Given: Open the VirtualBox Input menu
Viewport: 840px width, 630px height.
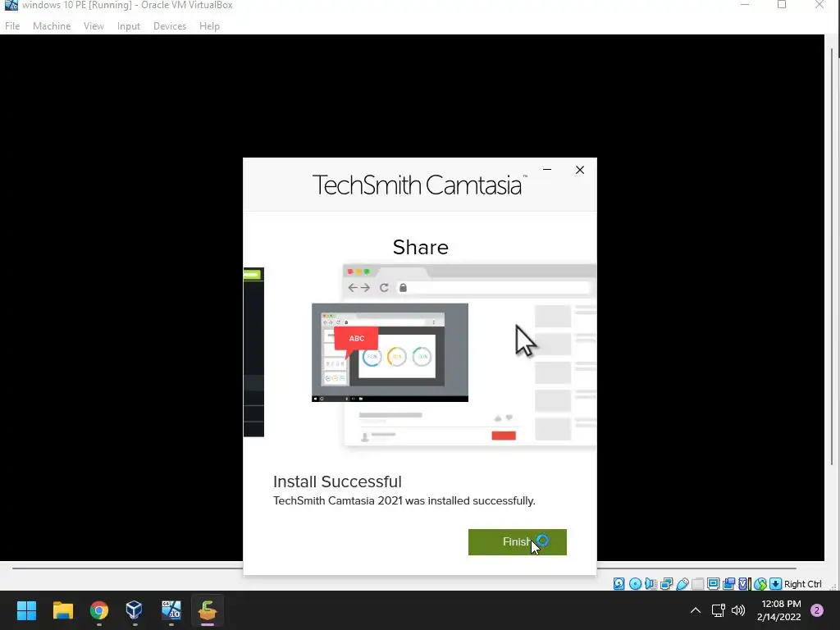Looking at the screenshot, I should (x=129, y=25).
